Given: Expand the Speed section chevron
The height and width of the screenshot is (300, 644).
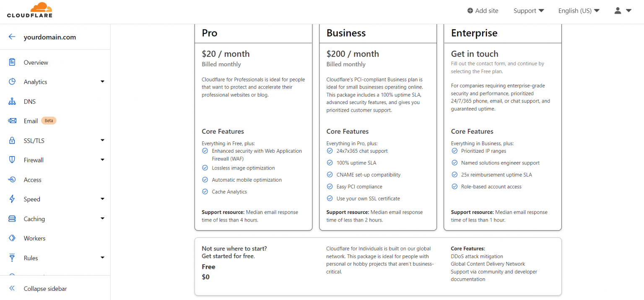Looking at the screenshot, I should (x=102, y=199).
